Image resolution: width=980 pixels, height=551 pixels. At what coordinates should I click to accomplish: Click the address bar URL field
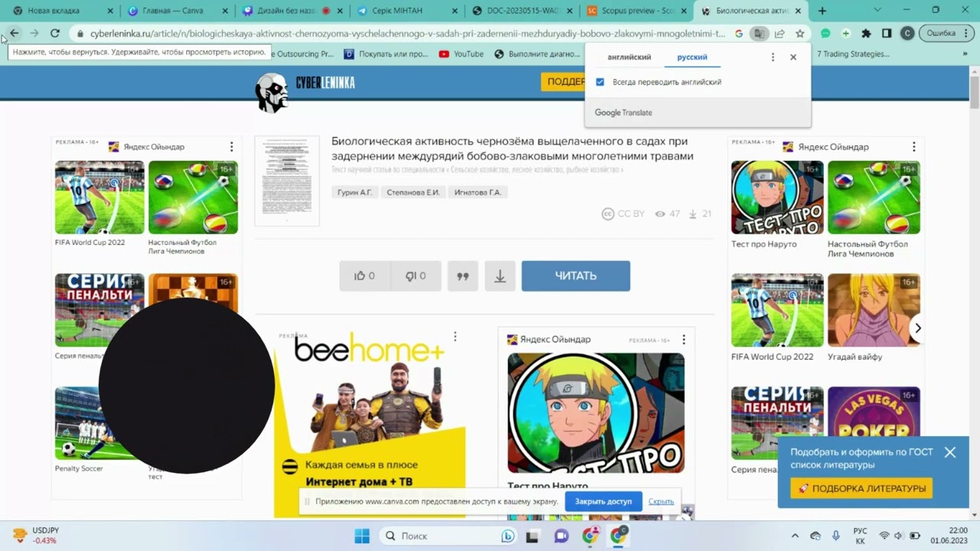[x=407, y=34]
